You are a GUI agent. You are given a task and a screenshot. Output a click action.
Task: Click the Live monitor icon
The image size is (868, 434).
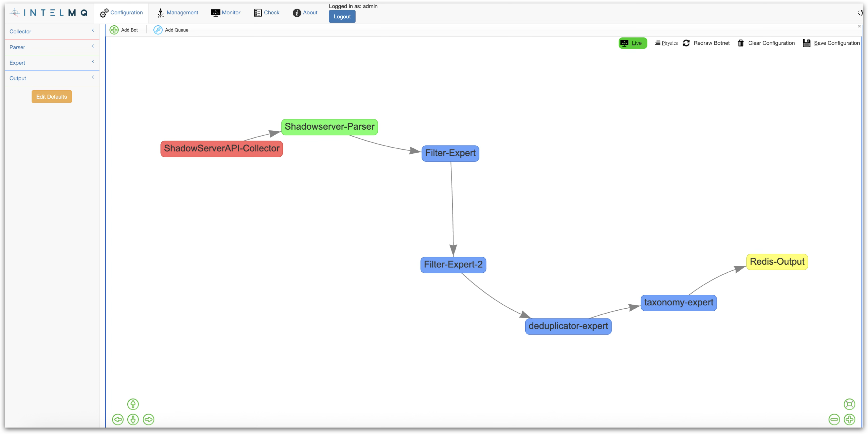624,43
